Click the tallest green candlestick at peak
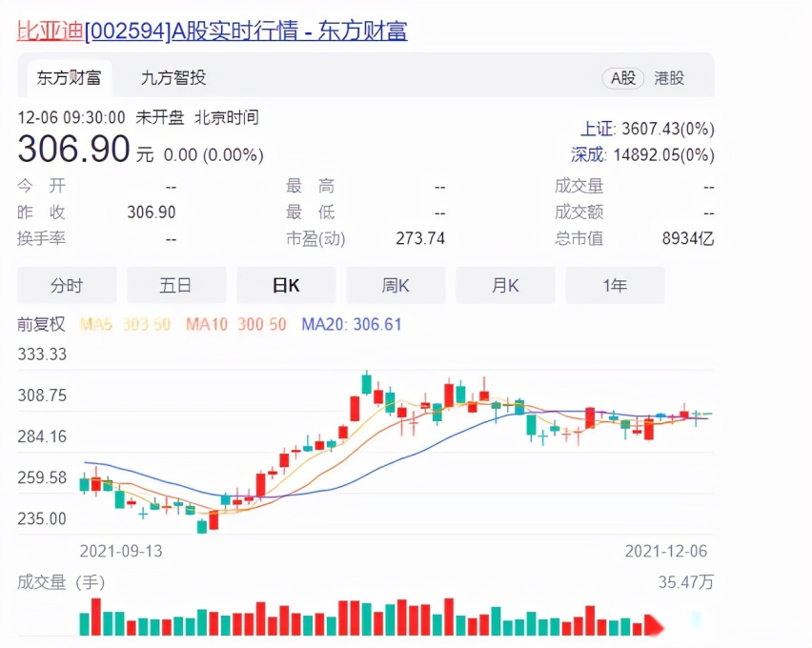 [367, 384]
